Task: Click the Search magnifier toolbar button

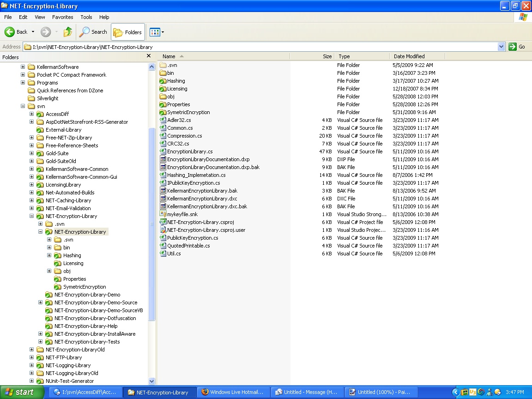Action: (93, 32)
